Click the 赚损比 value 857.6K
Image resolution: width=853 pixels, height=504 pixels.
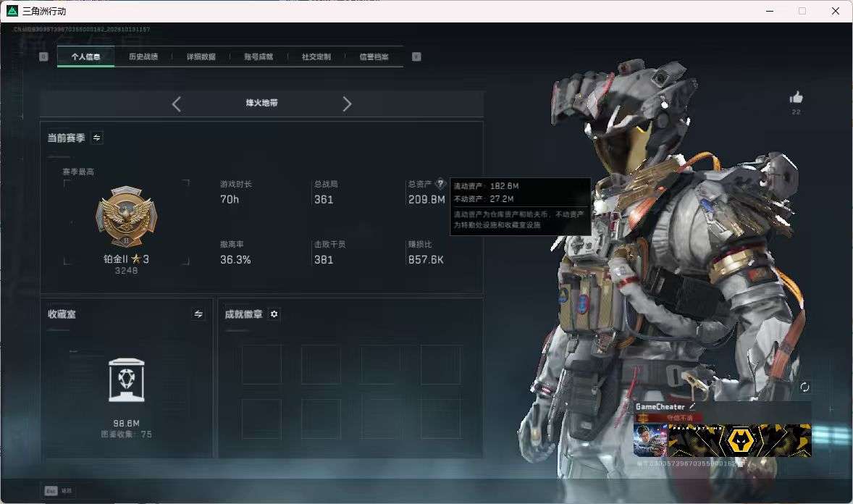point(426,260)
